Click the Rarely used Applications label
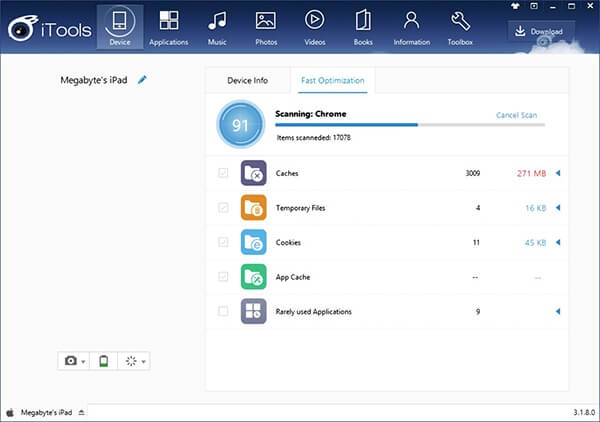The image size is (600, 422). click(x=313, y=312)
